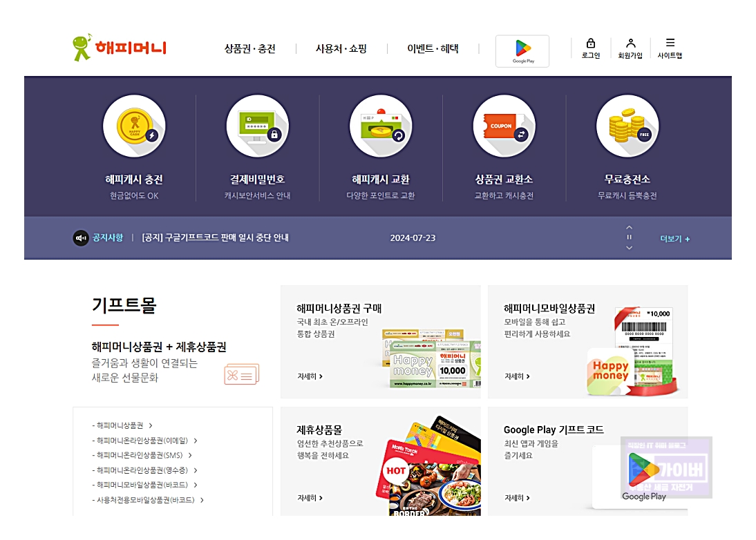
Task: Click the 결제비밀번호 label
Action: click(x=258, y=180)
